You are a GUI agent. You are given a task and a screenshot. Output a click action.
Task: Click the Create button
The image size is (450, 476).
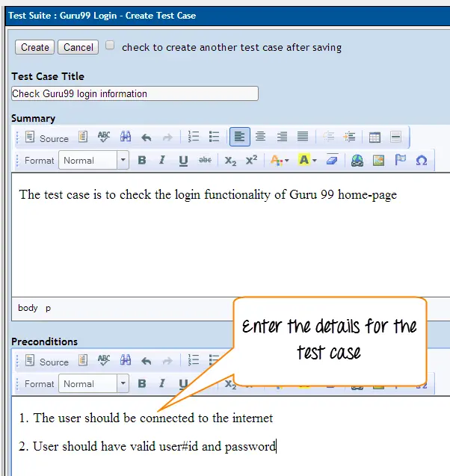(34, 47)
